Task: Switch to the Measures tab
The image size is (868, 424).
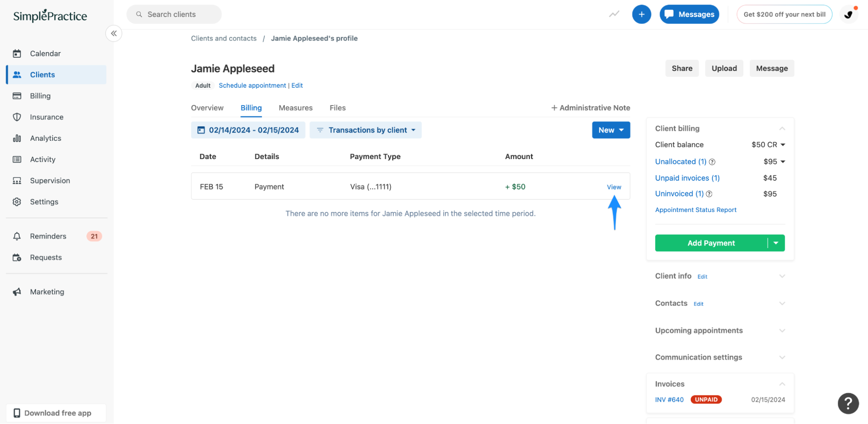Action: click(295, 108)
